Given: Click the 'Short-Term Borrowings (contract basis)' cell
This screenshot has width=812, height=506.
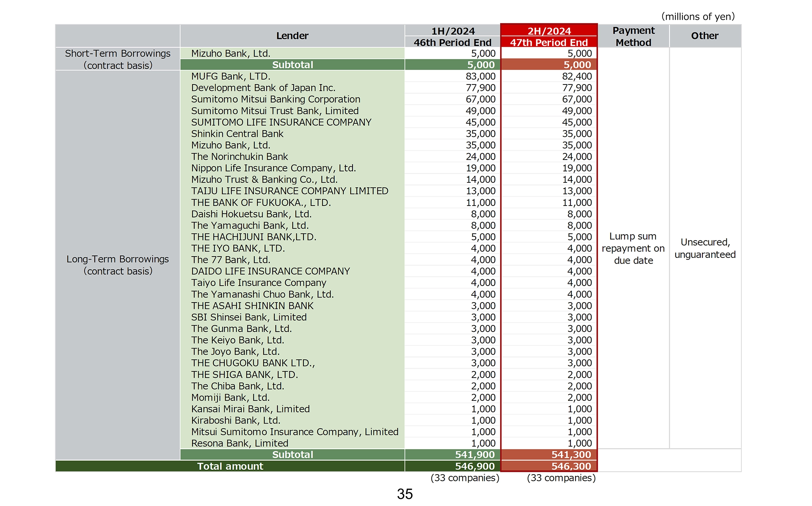Looking at the screenshot, I should point(118,59).
